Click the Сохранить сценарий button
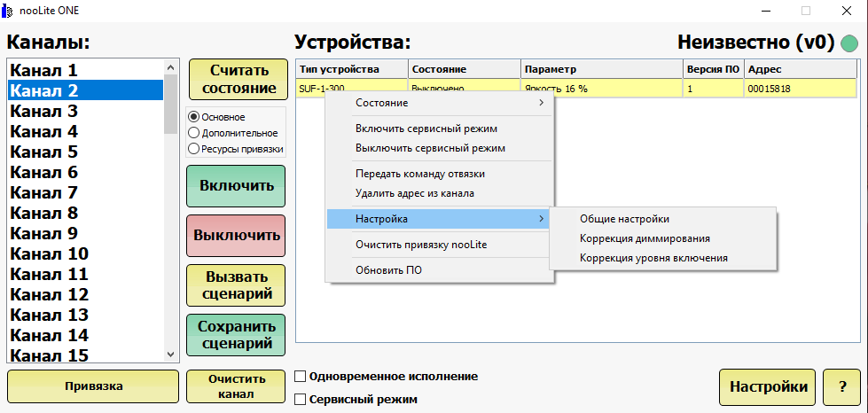The image size is (868, 413). tap(236, 335)
